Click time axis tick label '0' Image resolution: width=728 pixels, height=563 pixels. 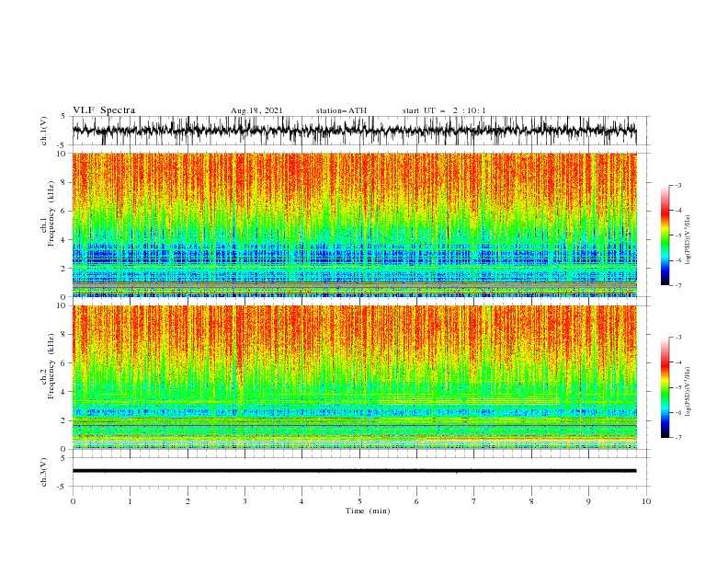[73, 501]
